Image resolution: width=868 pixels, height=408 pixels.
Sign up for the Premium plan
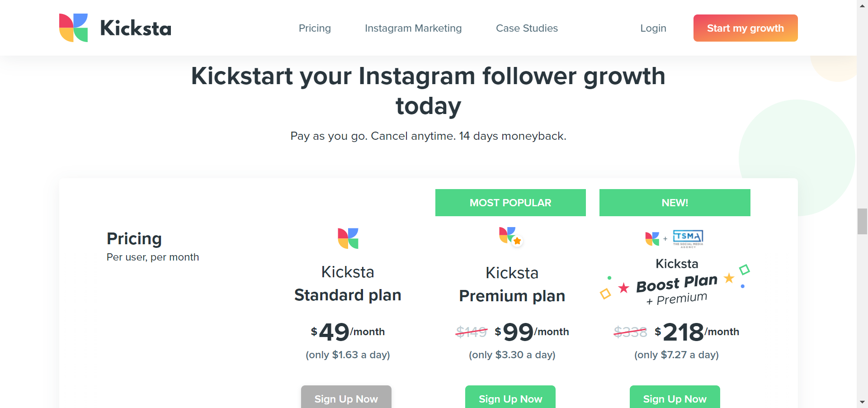pos(510,398)
